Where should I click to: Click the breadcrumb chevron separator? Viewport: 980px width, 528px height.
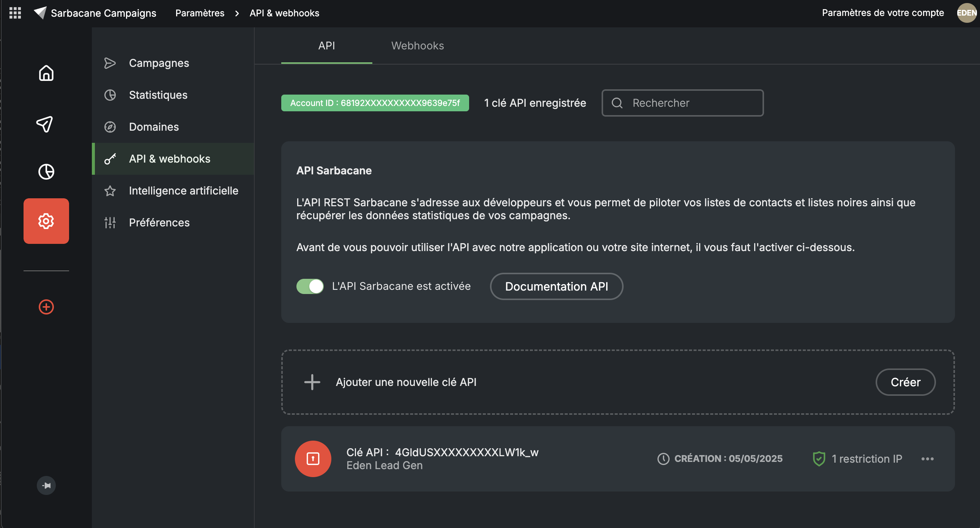click(237, 13)
